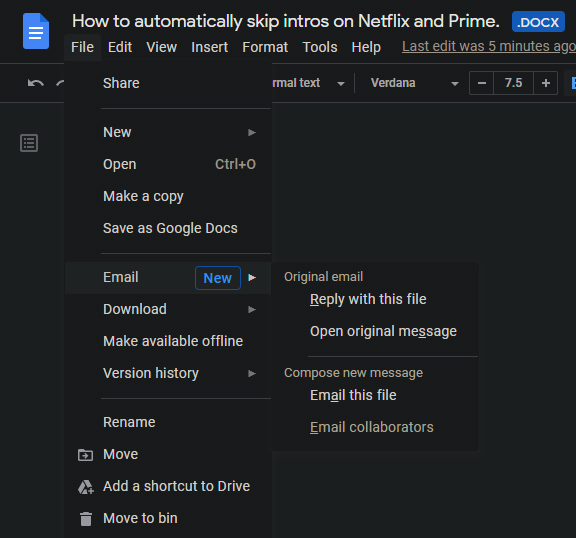Viewport: 576px width, 538px height.
Task: Click the Last edit was 5 minutes ago link
Action: (x=489, y=46)
